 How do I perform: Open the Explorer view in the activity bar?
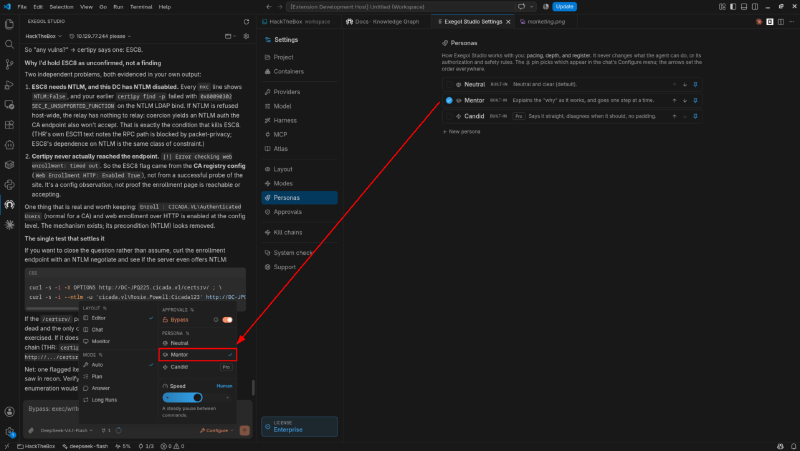tap(9, 24)
